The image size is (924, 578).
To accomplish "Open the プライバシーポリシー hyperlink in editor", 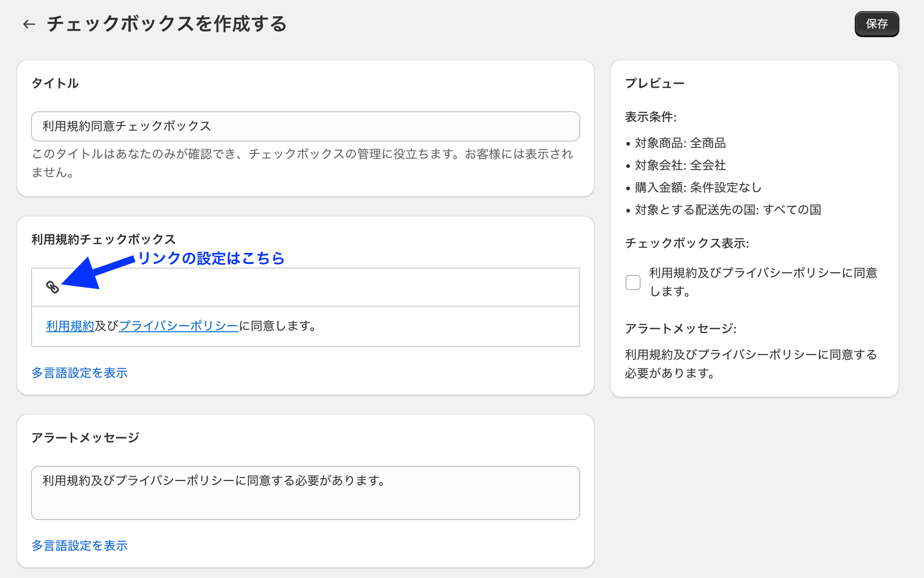I will point(178,326).
